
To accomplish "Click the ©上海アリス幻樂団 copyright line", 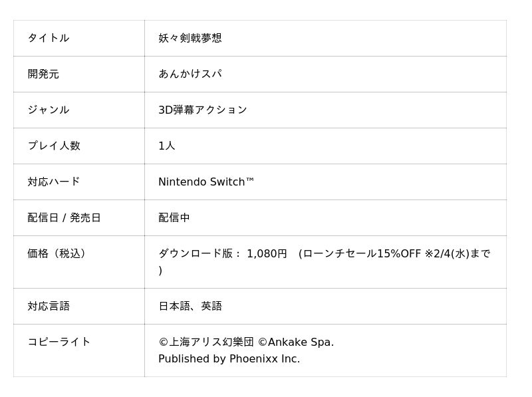I will click(x=206, y=342).
